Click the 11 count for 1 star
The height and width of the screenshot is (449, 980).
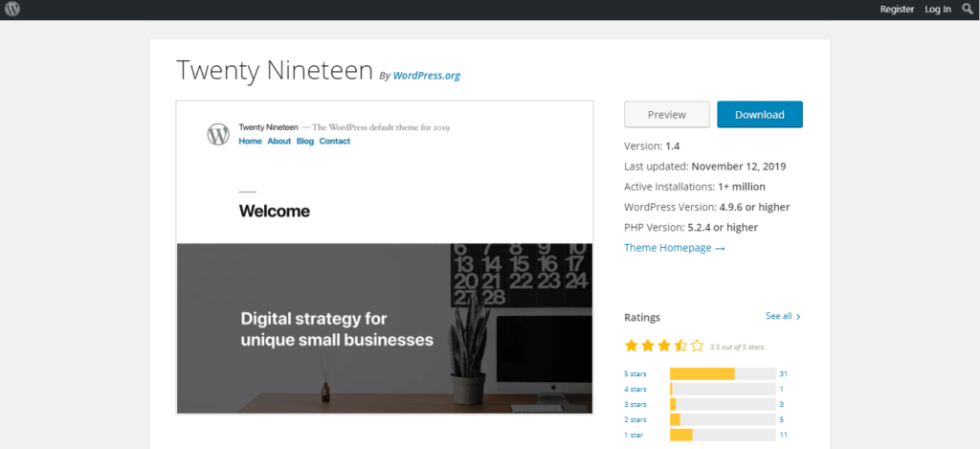point(783,436)
